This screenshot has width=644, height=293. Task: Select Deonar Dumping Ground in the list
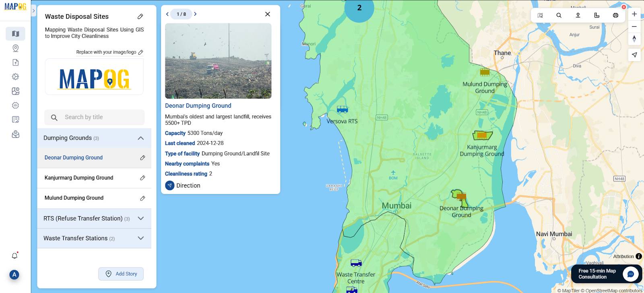[74, 158]
